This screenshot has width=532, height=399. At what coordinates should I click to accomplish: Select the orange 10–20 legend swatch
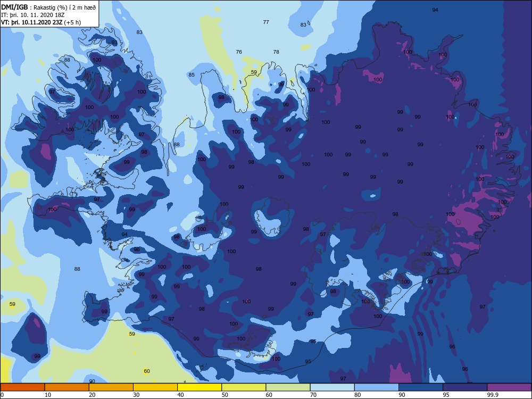(67, 387)
